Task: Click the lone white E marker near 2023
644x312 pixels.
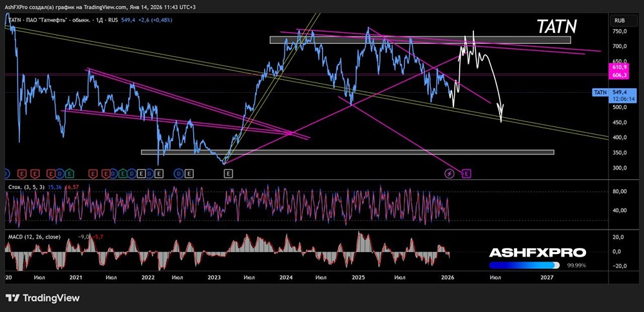Action: [x=229, y=174]
